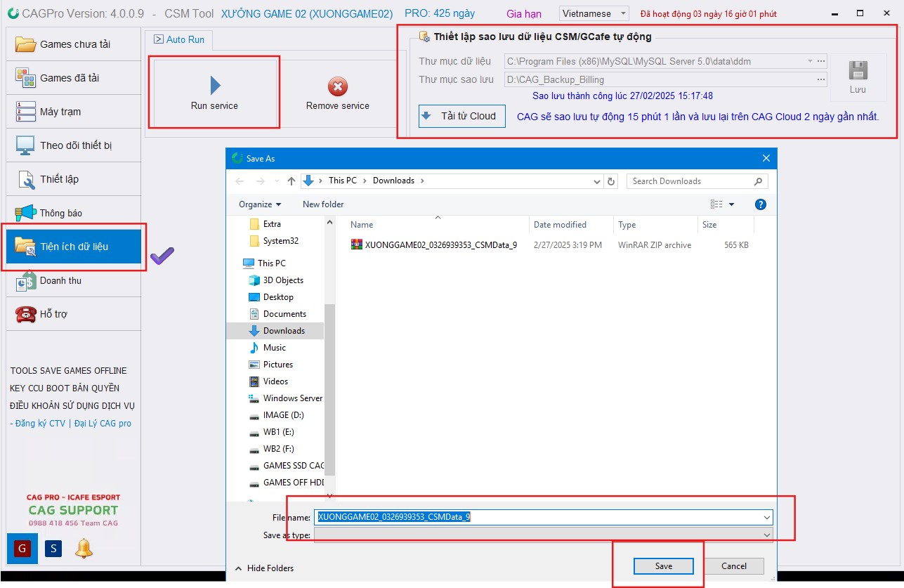This screenshot has width=904, height=588.
Task: Collapse folder pane with Hide Folders
Action: pos(264,568)
